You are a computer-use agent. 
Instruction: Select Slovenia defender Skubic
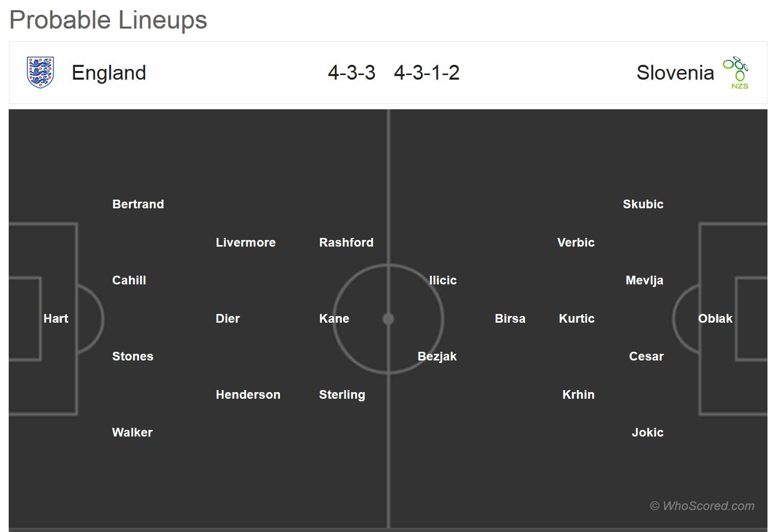tap(643, 204)
